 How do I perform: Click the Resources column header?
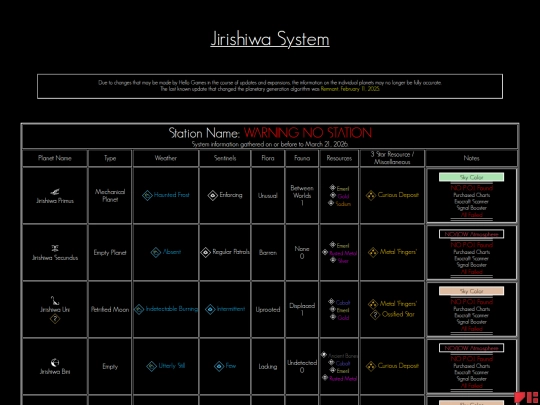[x=339, y=158]
